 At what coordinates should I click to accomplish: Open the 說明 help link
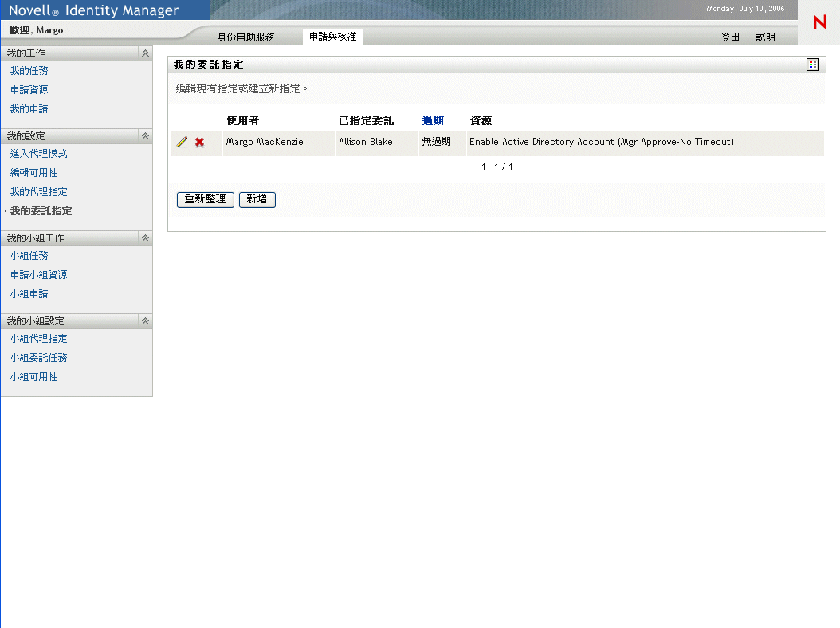[x=766, y=37]
